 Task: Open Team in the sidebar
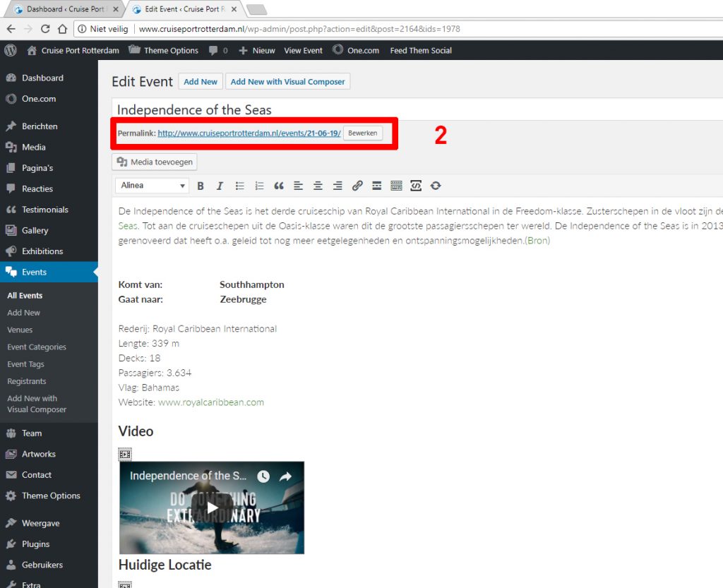coord(49,433)
